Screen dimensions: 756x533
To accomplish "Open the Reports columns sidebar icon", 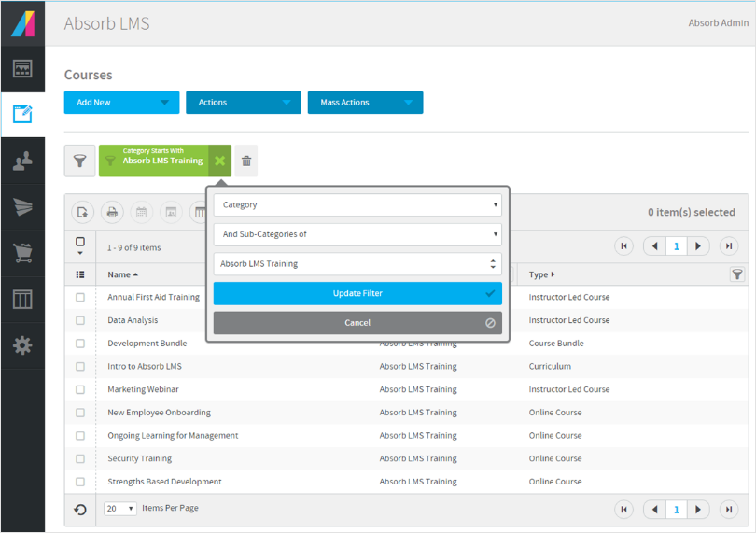I will (x=22, y=299).
